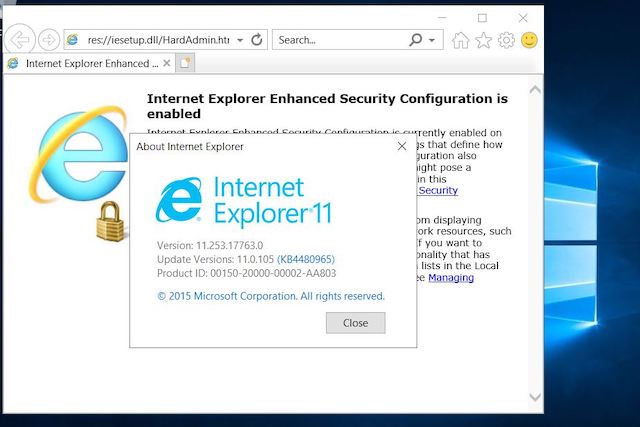Click the smiley feedback icon
Viewport: 640px width, 427px height.
(529, 40)
